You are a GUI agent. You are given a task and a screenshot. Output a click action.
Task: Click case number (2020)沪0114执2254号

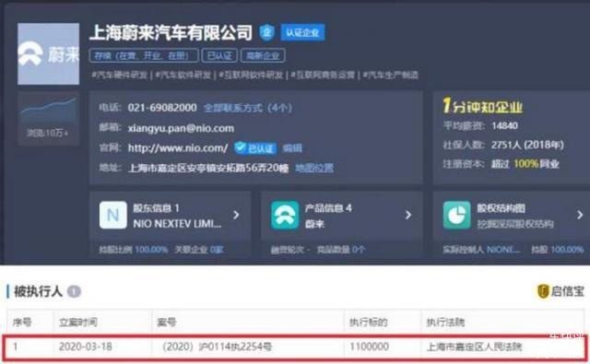click(217, 346)
